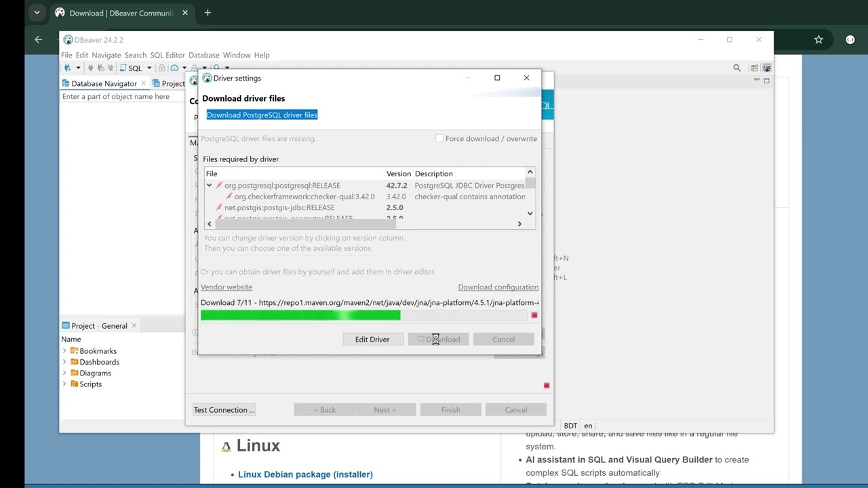Open the Window menu

pyautogui.click(x=237, y=55)
